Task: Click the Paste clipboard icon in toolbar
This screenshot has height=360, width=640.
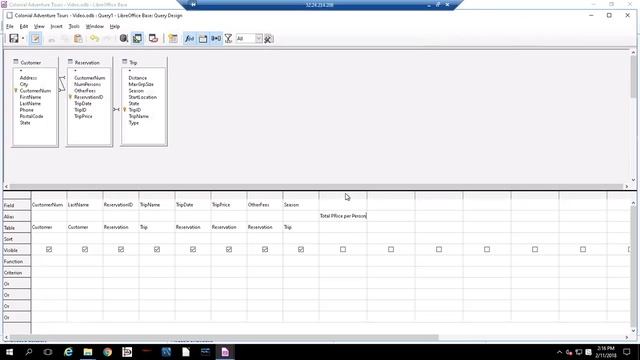Action: coord(78,38)
